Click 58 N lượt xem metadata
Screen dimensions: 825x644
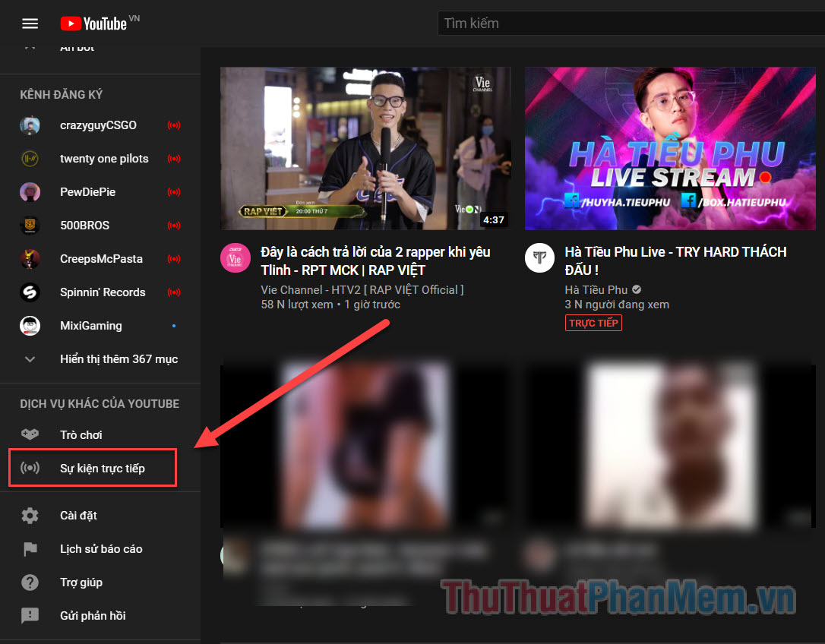click(x=297, y=305)
